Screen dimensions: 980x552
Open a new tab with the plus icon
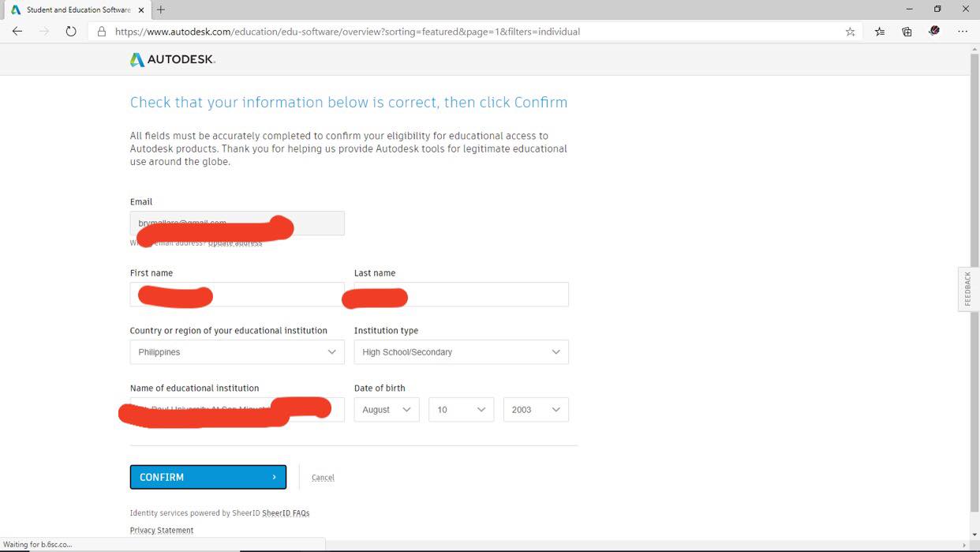coord(160,10)
